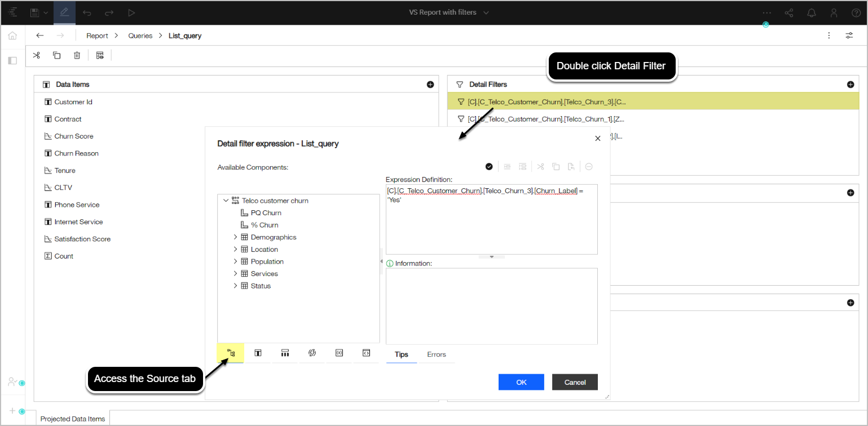
Task: Open the Parameters tab icon in dialog
Action: coord(339,353)
